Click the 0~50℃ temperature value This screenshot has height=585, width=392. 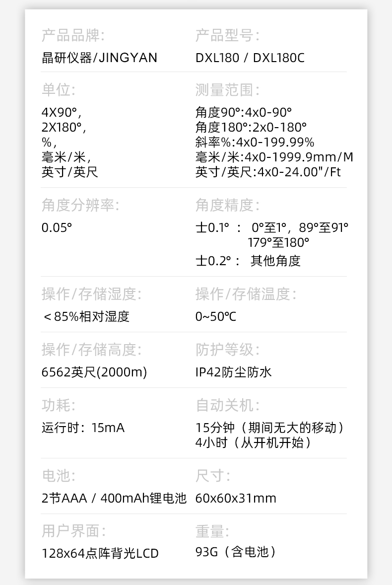[216, 316]
